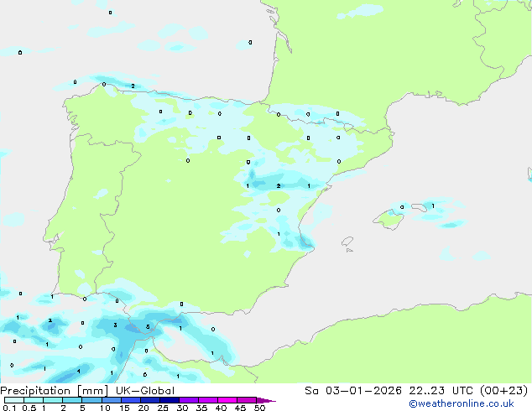Click the map value "5" near Gibraltar Strait

click(x=148, y=327)
